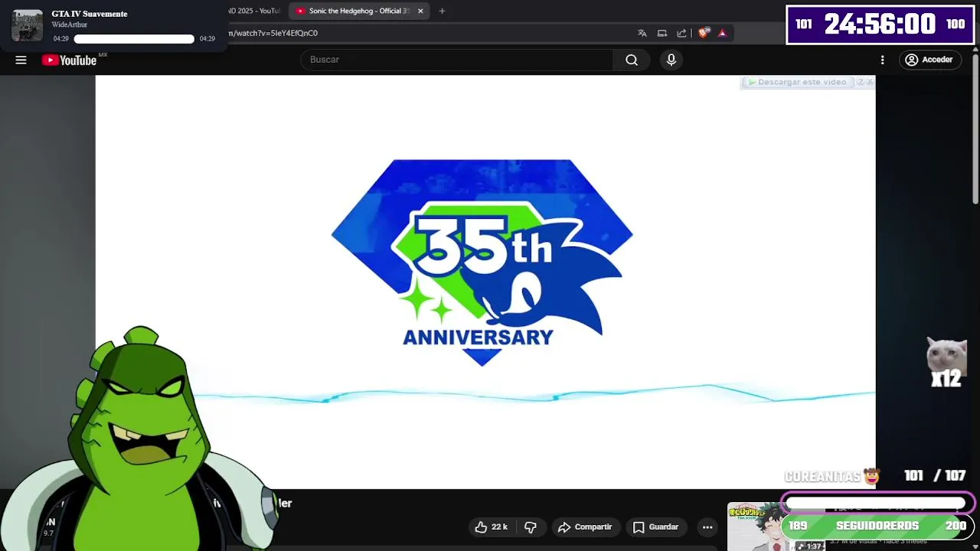Switch to the 2025 YouTube tab

click(254, 11)
